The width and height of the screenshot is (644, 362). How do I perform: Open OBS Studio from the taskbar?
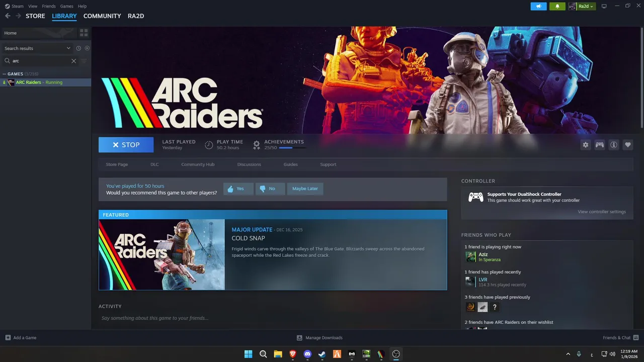coord(396,354)
